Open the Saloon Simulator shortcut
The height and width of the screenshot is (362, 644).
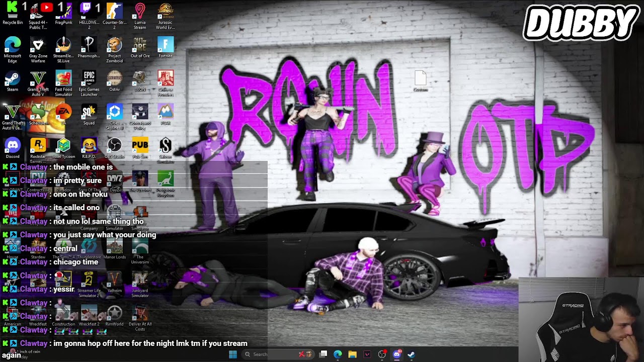click(165, 151)
